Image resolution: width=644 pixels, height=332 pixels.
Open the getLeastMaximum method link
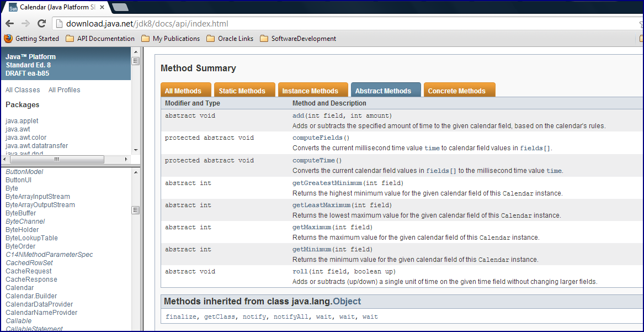[322, 204]
